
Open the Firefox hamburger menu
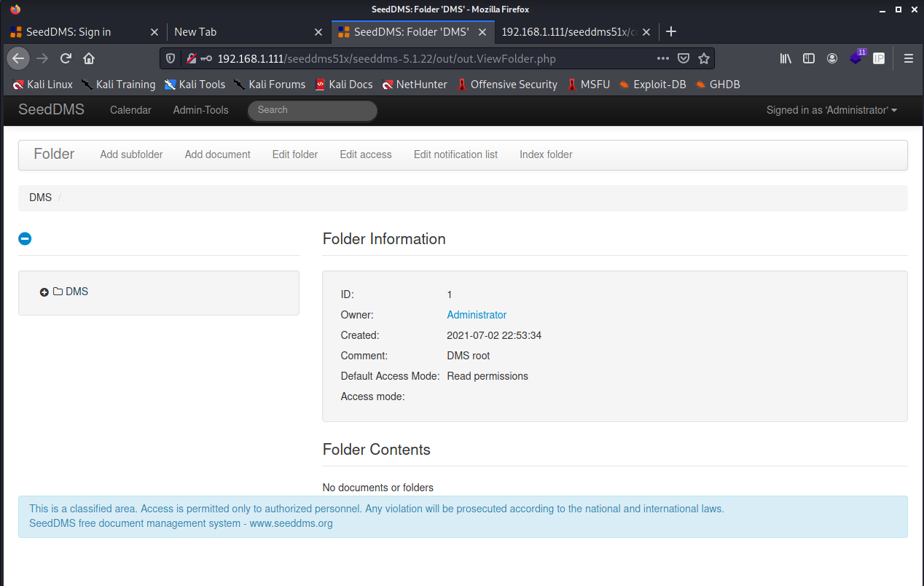click(x=908, y=58)
